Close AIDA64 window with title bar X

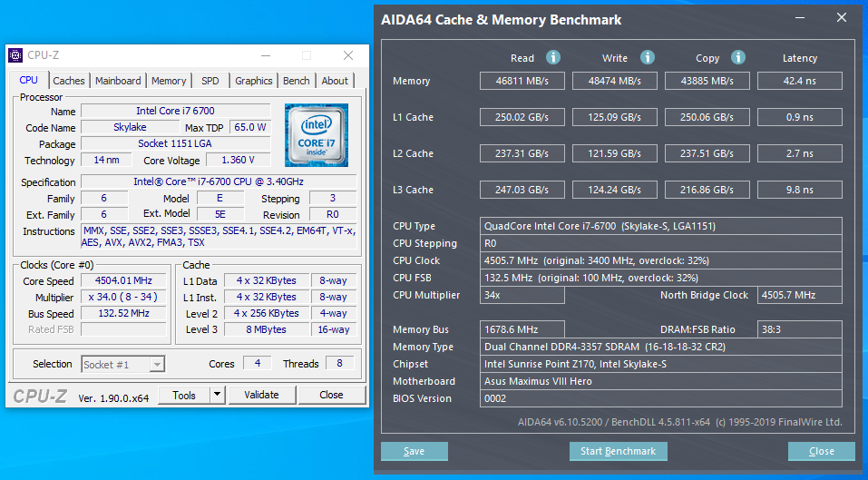[x=842, y=18]
